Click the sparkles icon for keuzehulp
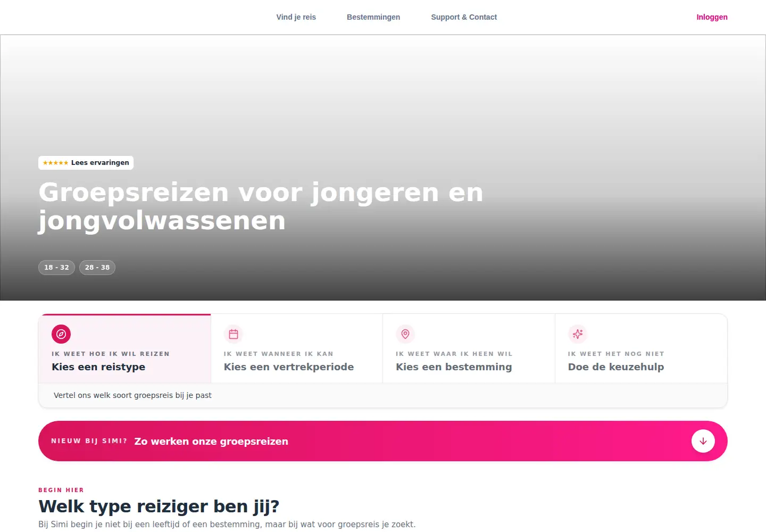This screenshot has width=766, height=532. coord(578,334)
